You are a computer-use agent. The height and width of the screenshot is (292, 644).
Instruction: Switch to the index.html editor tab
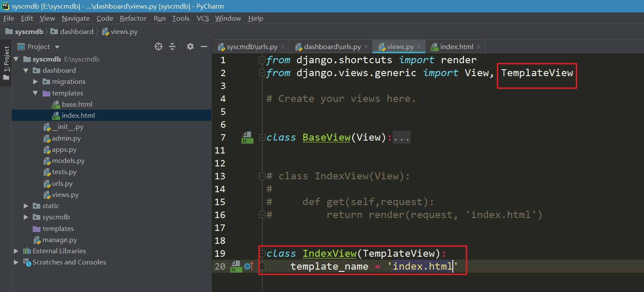456,47
